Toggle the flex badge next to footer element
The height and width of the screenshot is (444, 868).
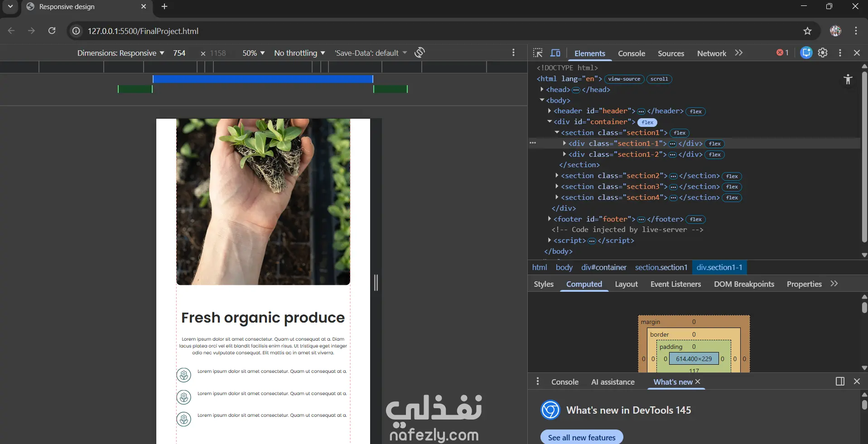point(695,220)
